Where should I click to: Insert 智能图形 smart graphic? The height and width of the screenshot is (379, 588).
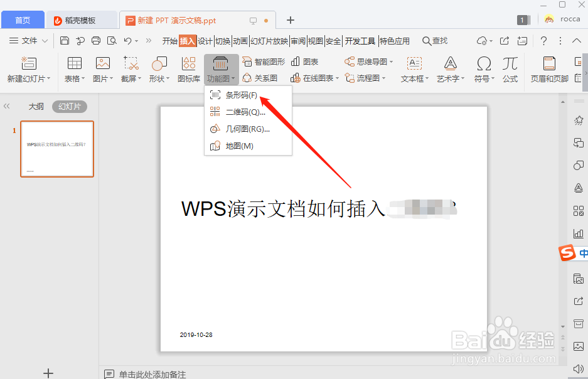(264, 61)
